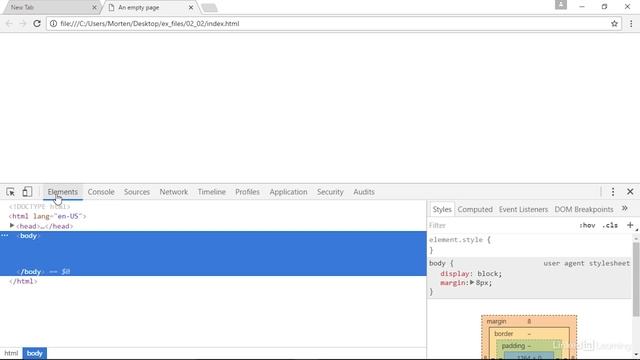Open the Security tab
The height and width of the screenshot is (360, 640).
click(x=330, y=192)
